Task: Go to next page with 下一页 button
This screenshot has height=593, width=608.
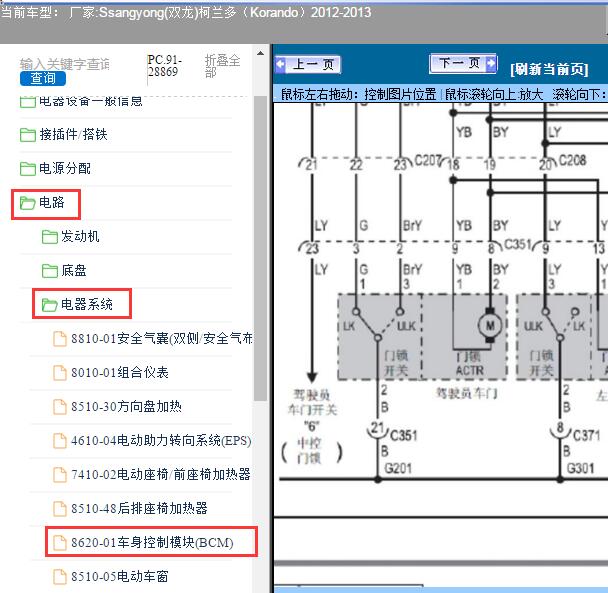Action: [463, 63]
